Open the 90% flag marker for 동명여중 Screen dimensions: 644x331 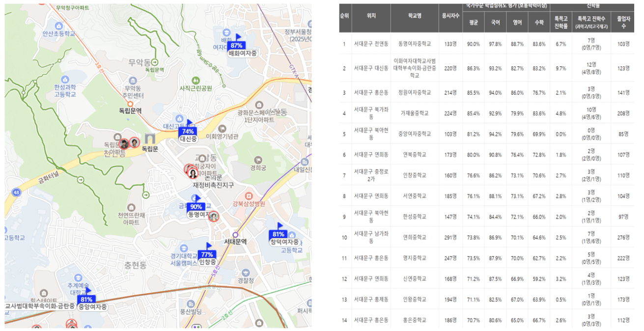pos(196,207)
